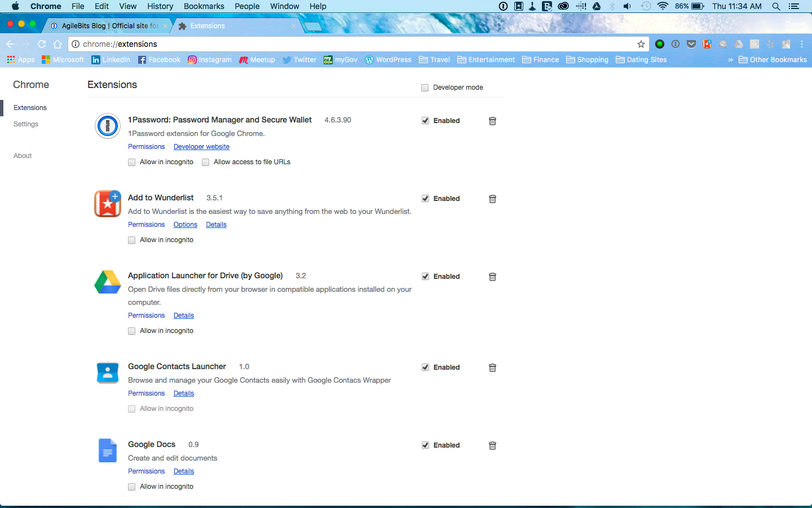
Task: Open Spotlight search in the menu bar
Action: (x=776, y=6)
